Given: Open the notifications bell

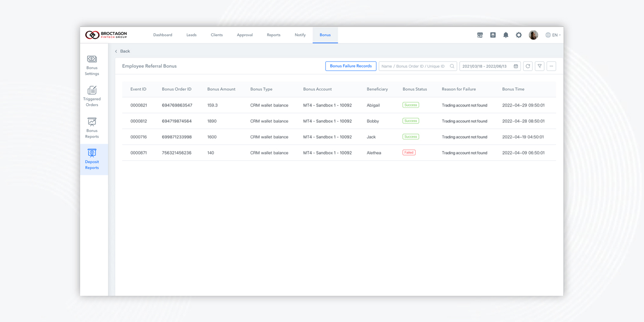Looking at the screenshot, I should [x=506, y=35].
